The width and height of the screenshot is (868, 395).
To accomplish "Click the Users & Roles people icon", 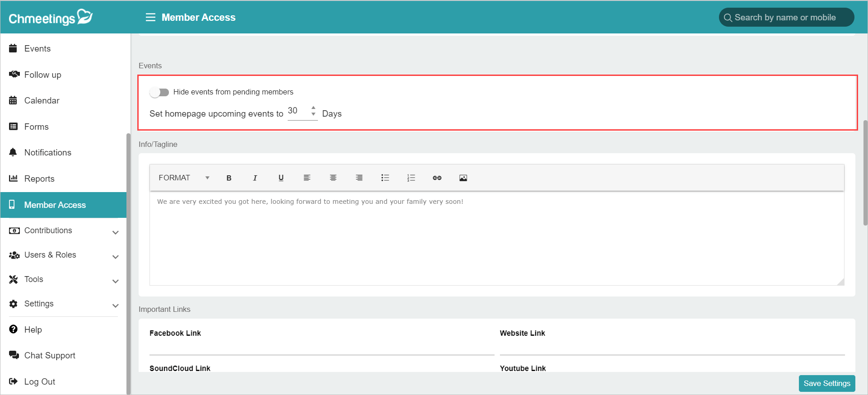I will click(14, 255).
